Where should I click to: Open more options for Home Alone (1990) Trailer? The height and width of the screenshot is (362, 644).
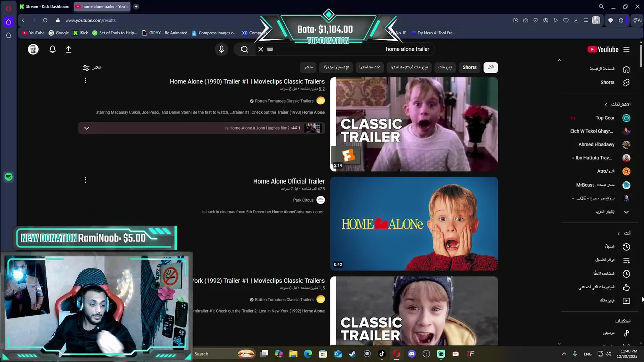[x=85, y=81]
